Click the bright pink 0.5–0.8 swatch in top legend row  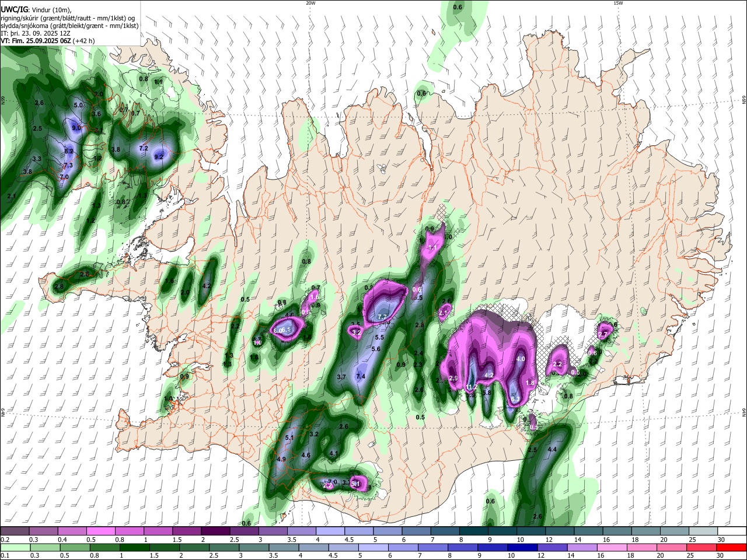point(100,531)
